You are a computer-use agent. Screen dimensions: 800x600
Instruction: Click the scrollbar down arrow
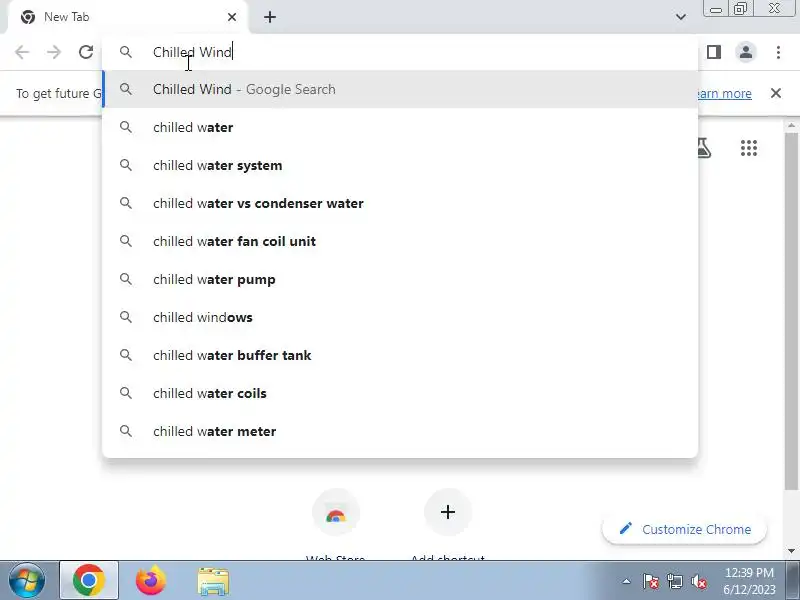[791, 551]
